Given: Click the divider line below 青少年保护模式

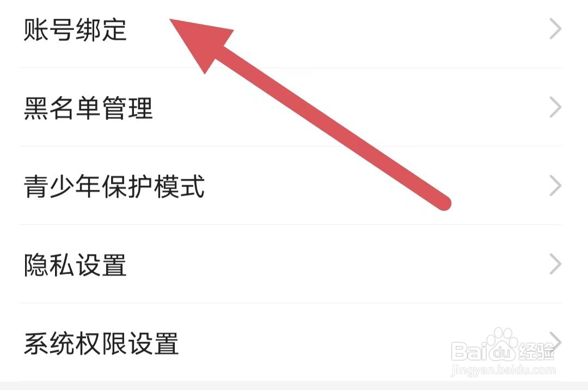Looking at the screenshot, I should (291, 224).
